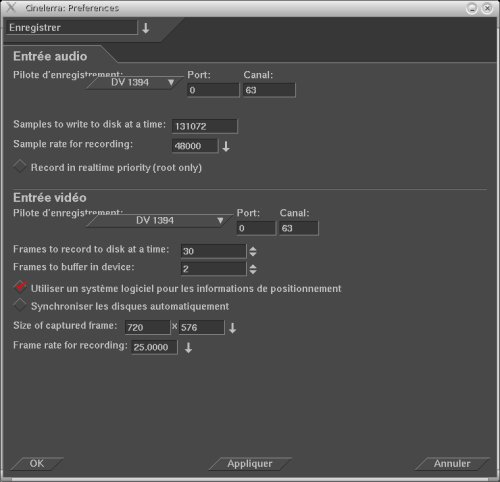
Task: Click the samples to write field 131072
Action: tap(205, 126)
